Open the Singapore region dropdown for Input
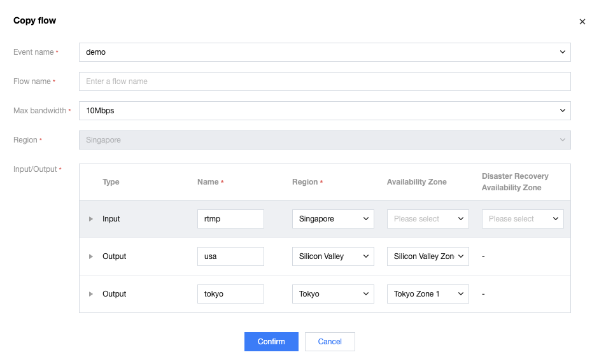The image size is (599, 364). tap(333, 219)
